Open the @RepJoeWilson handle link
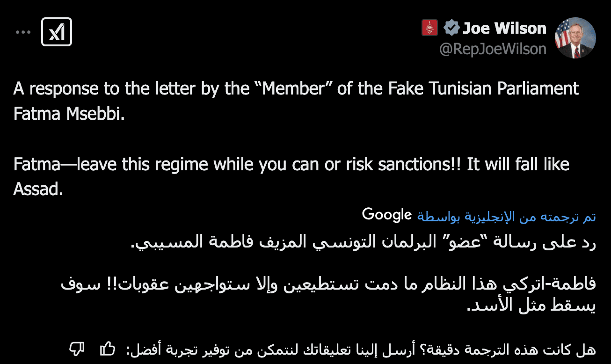The image size is (611, 364). (493, 49)
